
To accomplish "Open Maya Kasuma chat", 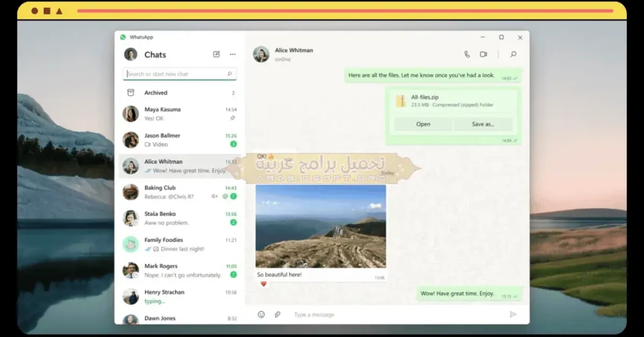I will tap(179, 114).
